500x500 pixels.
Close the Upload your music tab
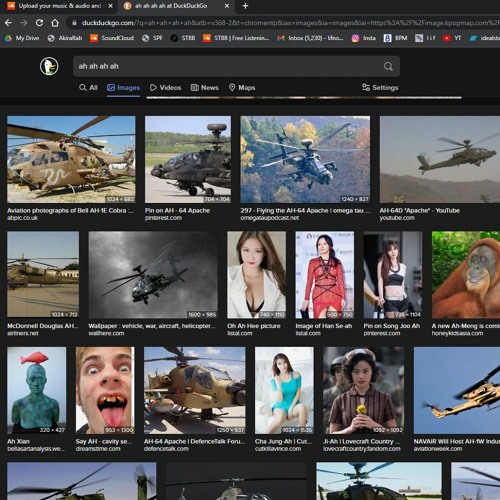[x=111, y=6]
